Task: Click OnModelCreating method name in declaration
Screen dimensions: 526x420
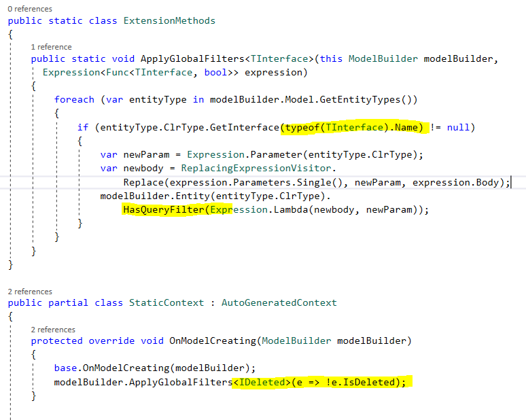Action: pyautogui.click(x=212, y=341)
